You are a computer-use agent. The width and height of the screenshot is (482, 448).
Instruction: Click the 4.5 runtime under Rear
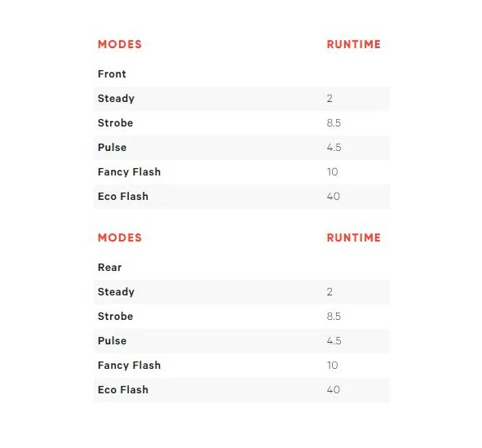[334, 340]
